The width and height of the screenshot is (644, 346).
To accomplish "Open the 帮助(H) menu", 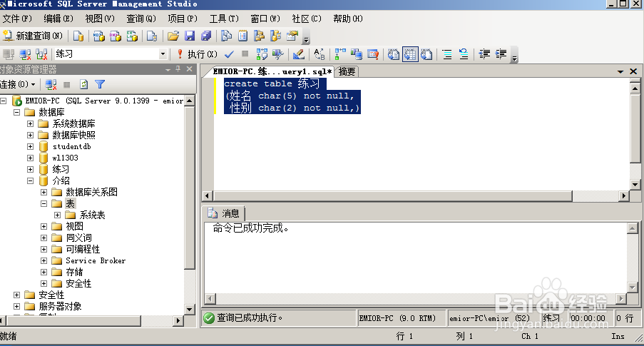I will click(x=348, y=19).
